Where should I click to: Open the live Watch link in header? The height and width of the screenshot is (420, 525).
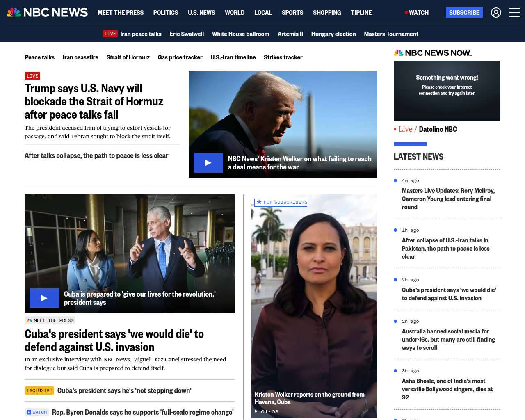[417, 13]
